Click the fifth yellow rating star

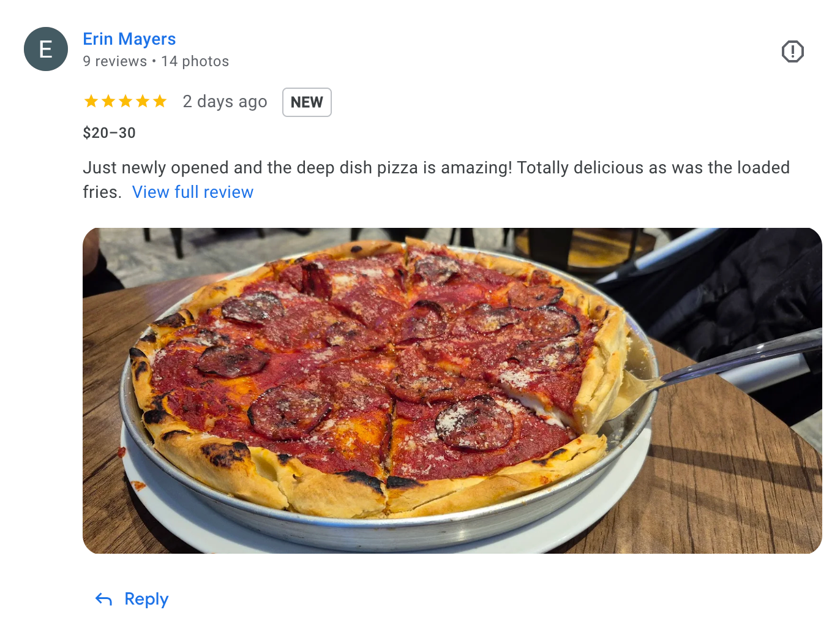pyautogui.click(x=160, y=101)
